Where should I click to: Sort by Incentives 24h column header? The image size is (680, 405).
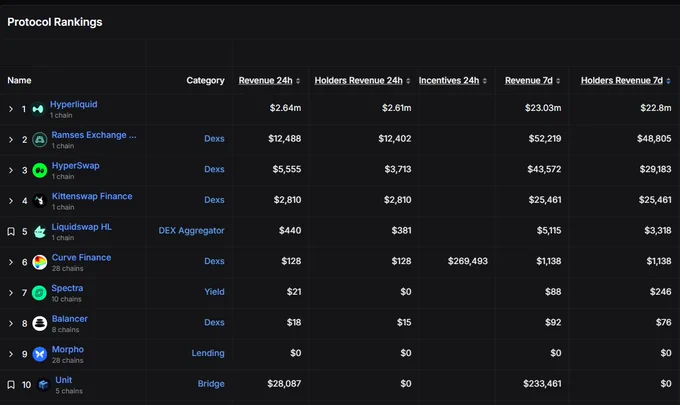coord(449,81)
